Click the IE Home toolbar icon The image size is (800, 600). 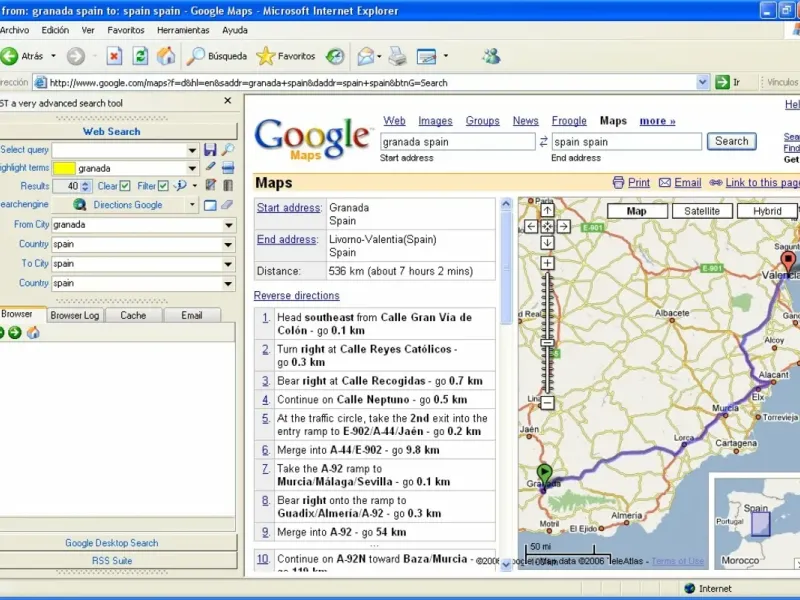166,56
